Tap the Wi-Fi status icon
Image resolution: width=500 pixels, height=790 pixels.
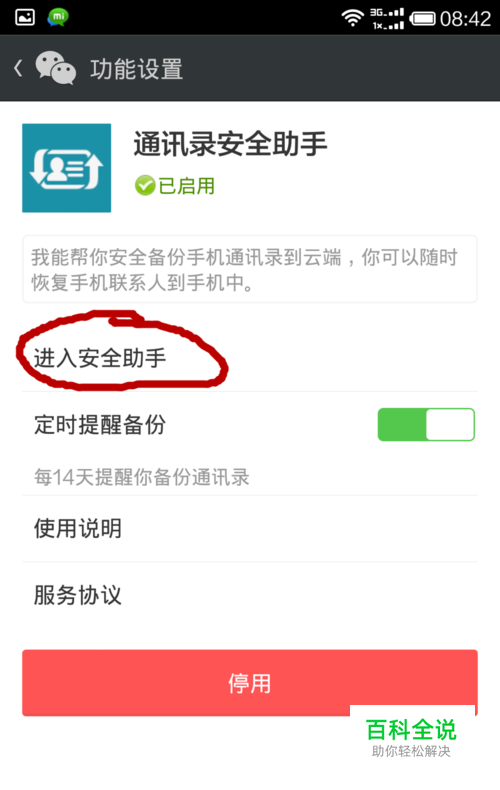click(353, 18)
